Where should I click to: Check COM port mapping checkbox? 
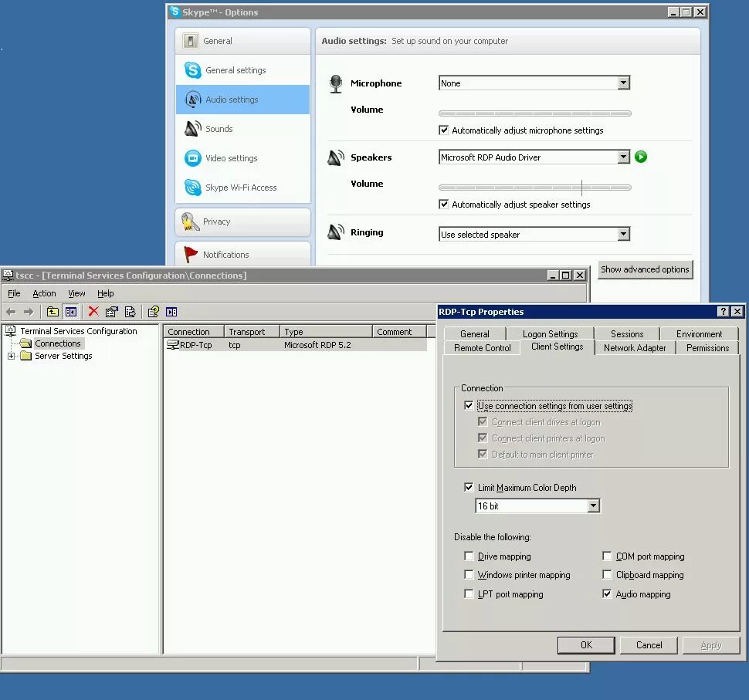click(607, 556)
